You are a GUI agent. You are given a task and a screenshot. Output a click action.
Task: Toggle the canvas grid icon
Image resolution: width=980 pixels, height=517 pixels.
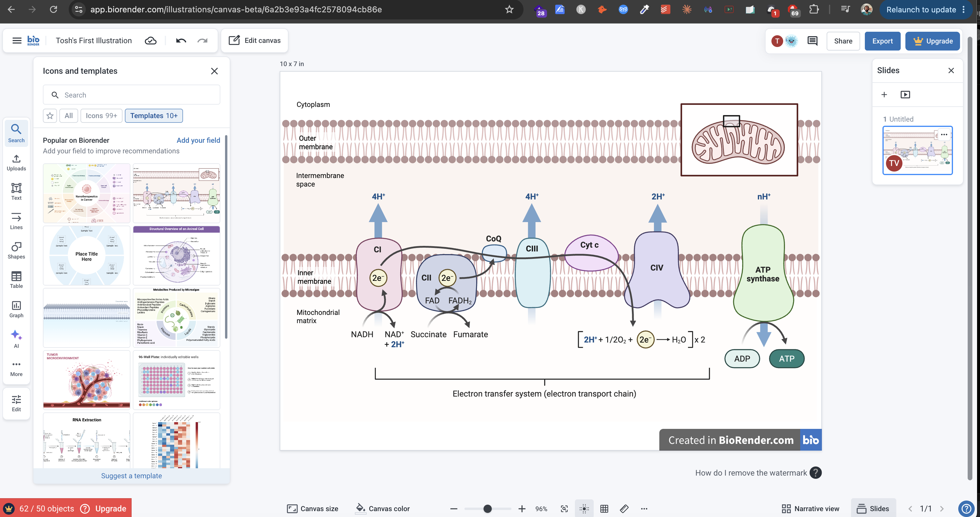pos(604,509)
